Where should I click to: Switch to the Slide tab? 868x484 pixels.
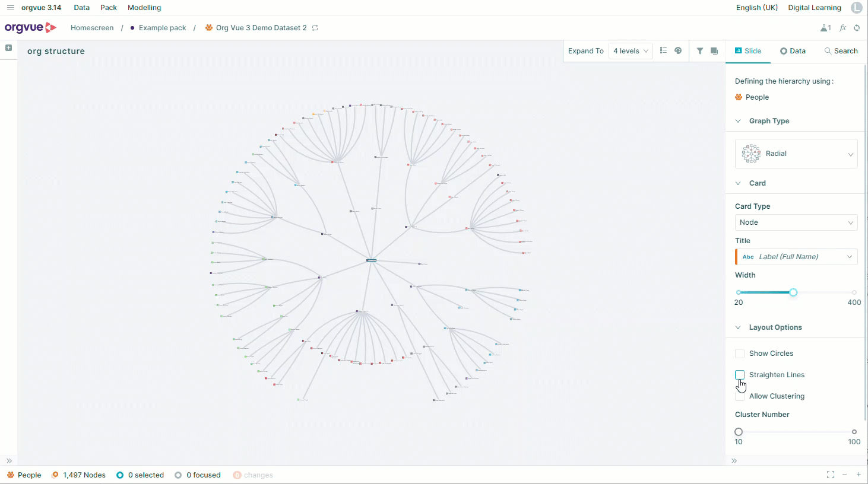coord(748,51)
